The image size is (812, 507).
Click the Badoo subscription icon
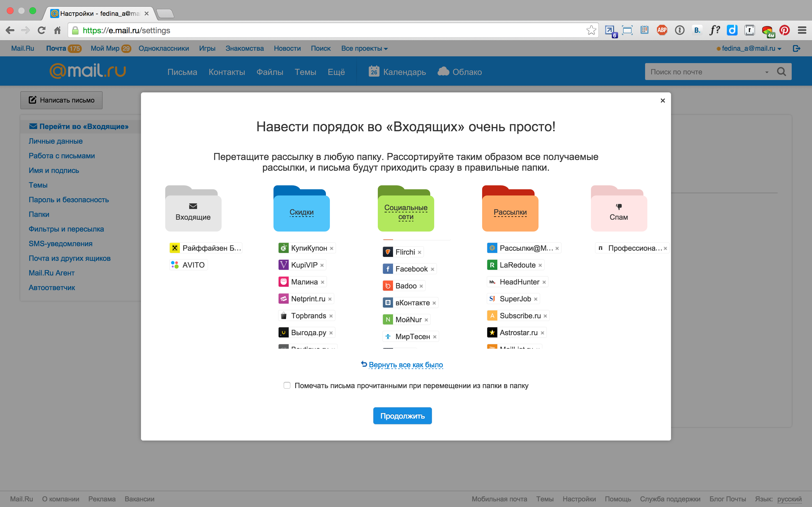388,286
